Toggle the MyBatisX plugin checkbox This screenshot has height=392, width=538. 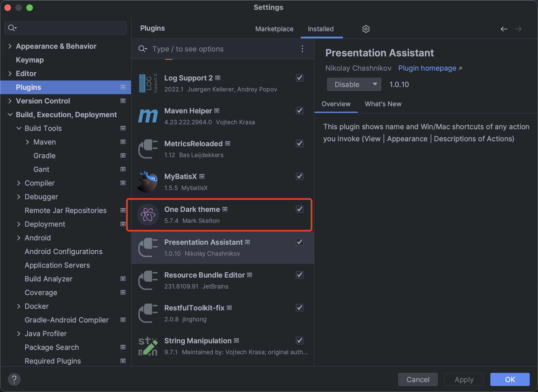point(300,176)
